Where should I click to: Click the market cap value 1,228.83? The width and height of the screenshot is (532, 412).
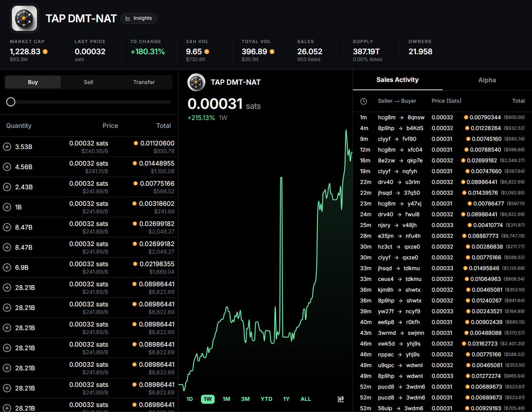pos(25,51)
